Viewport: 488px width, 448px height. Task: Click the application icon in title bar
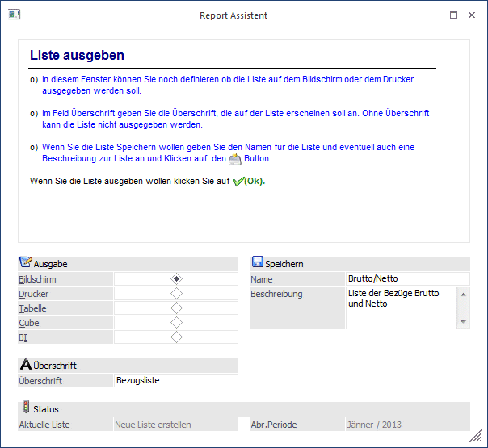pos(14,15)
